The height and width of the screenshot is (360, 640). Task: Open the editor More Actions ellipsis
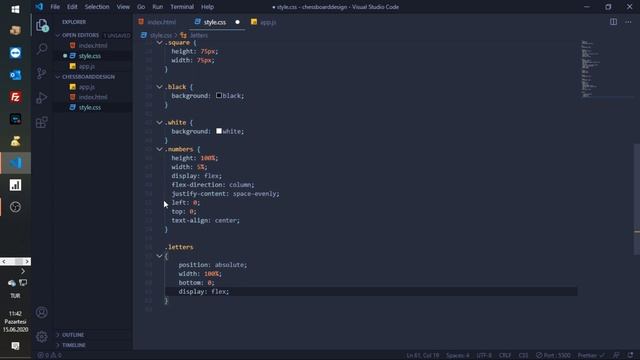628,22
